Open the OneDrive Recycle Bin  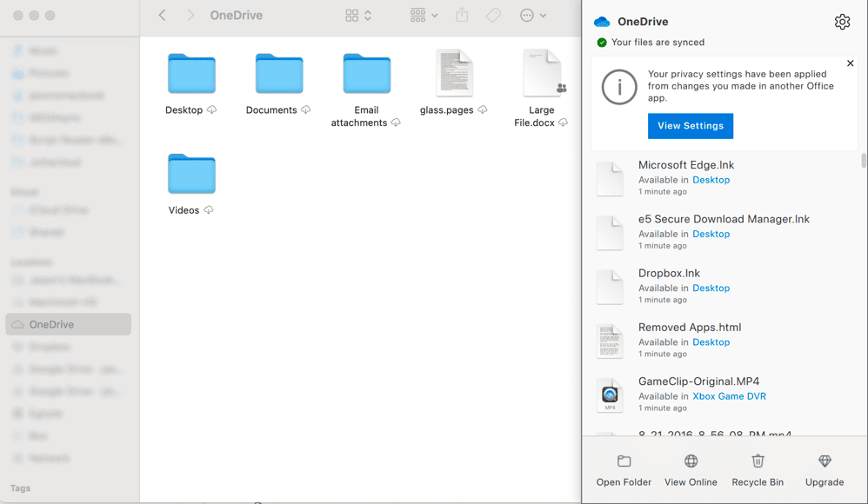(758, 470)
